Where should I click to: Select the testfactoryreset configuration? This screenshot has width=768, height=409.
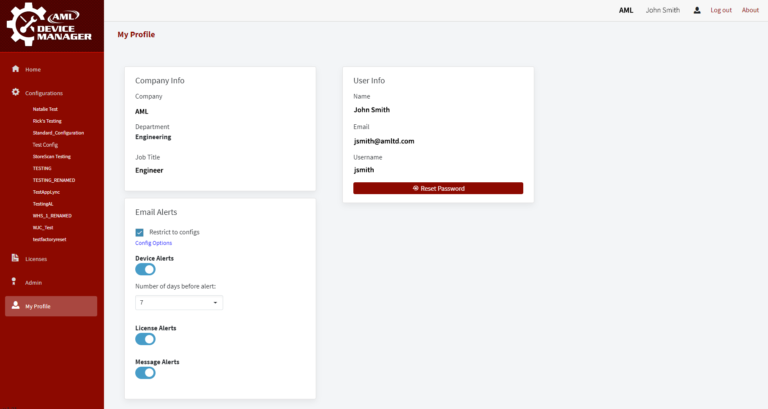pos(49,239)
